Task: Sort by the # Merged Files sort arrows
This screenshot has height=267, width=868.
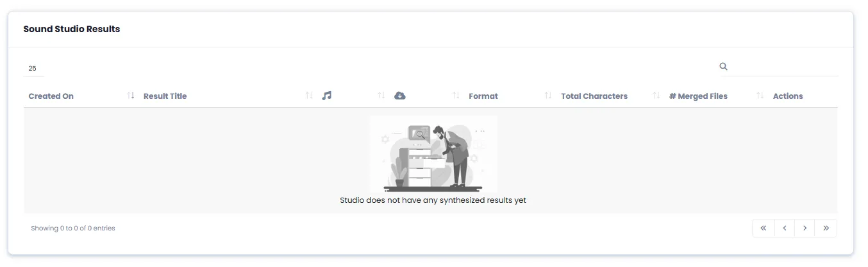Action: 760,96
